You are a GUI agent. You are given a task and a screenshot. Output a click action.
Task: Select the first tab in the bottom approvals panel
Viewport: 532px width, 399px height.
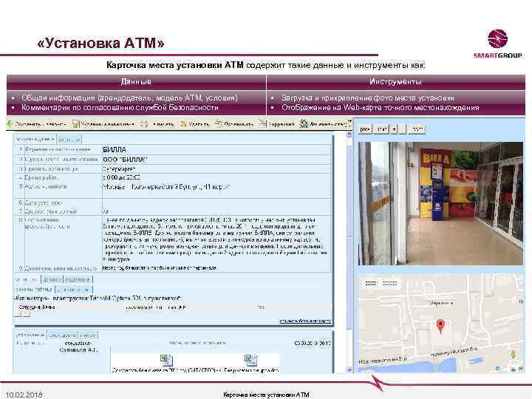tap(30, 335)
